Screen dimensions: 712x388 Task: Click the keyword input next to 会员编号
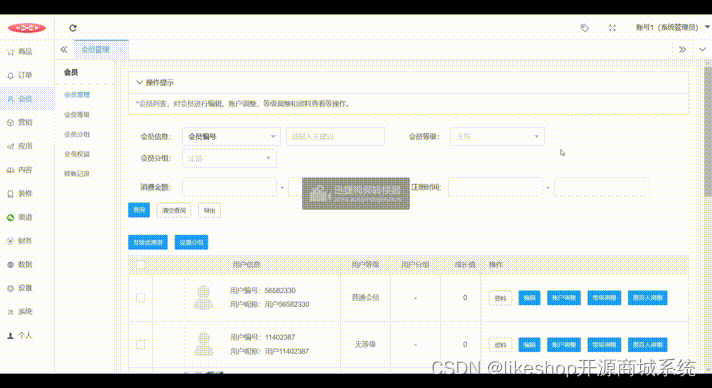(335, 136)
